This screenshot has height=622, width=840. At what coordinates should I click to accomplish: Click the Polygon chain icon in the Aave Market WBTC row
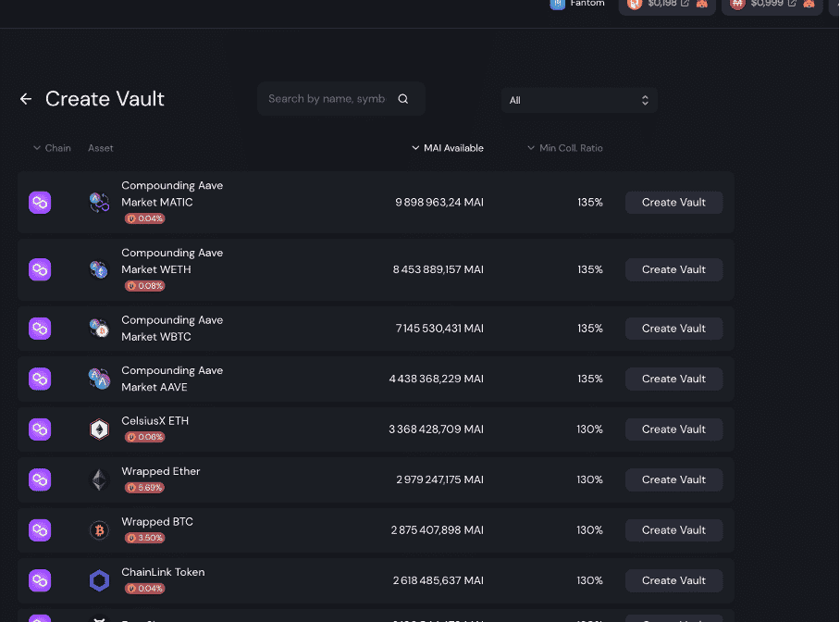click(40, 329)
